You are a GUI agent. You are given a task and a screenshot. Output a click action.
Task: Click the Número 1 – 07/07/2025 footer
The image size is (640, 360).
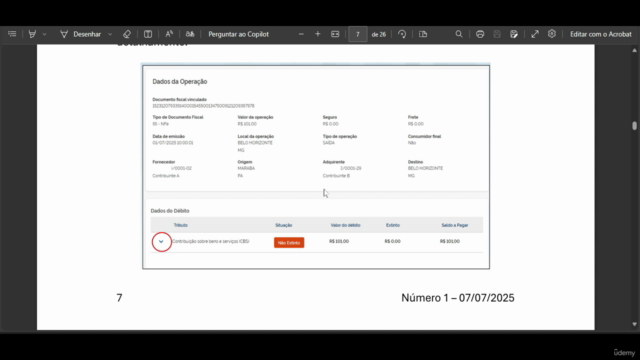458,298
